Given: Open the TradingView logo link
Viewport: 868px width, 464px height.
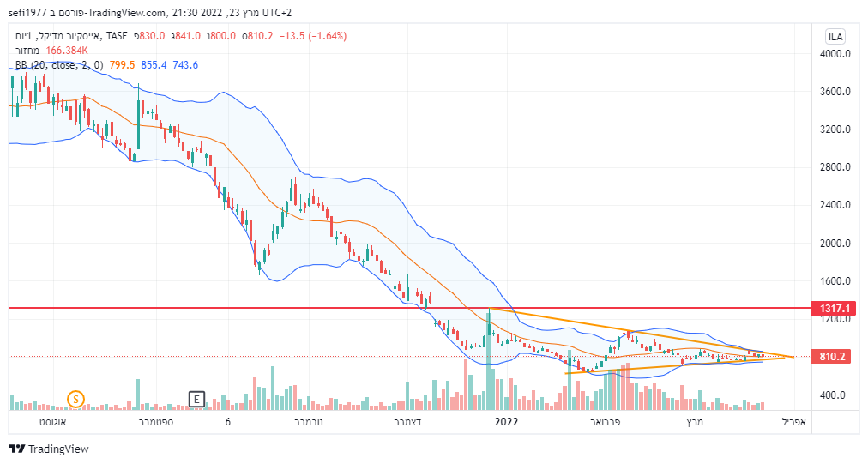Looking at the screenshot, I should 49,449.
